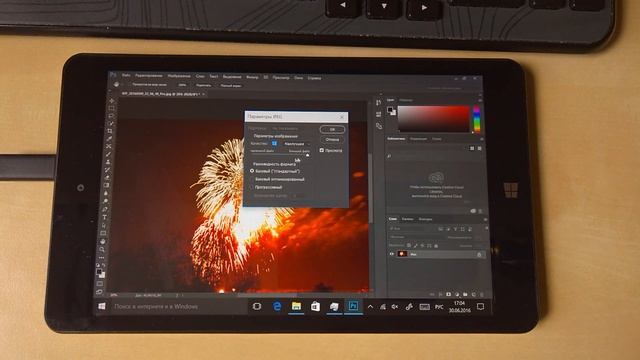Screen dimensions: 640x360
Task: Toggle Прокрутка во всех окнах checkbox
Action: point(129,84)
